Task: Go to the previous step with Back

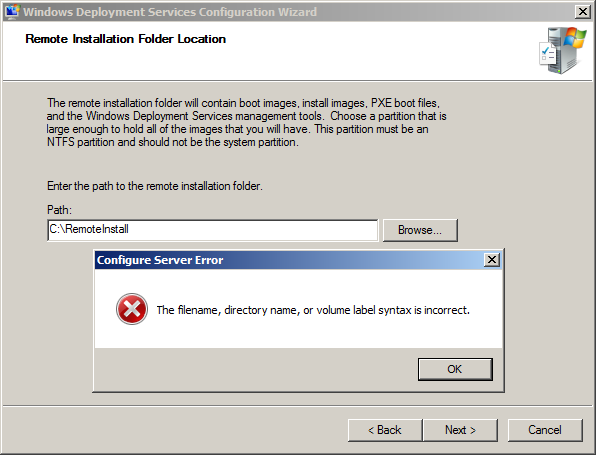Action: tap(385, 430)
